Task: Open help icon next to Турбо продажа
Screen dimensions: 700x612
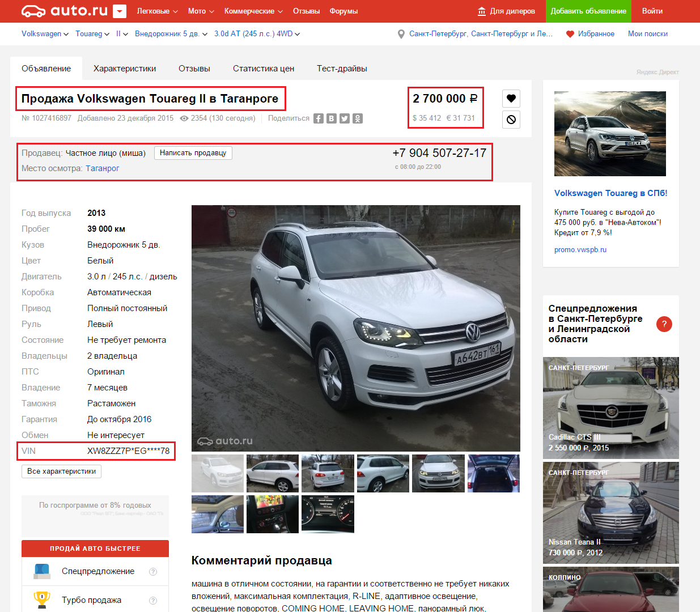Action: coord(153,601)
